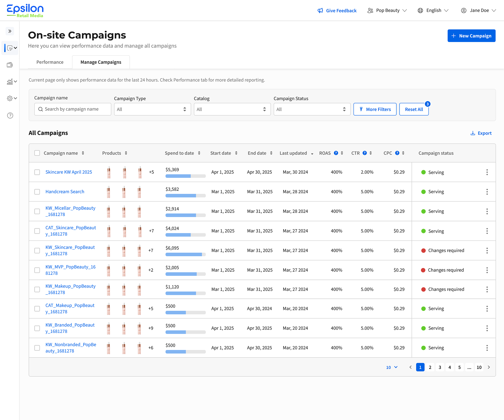The width and height of the screenshot is (504, 420).
Task: Open the rows-per-page dropdown showing 10
Action: [391, 367]
